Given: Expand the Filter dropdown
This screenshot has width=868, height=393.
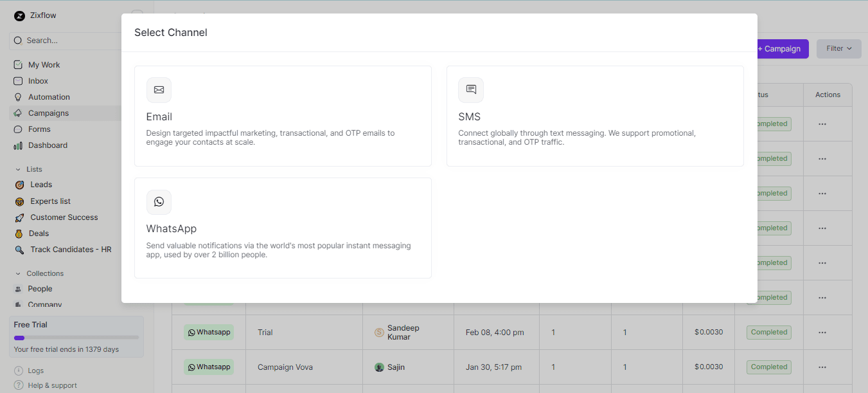Looking at the screenshot, I should tap(838, 48).
